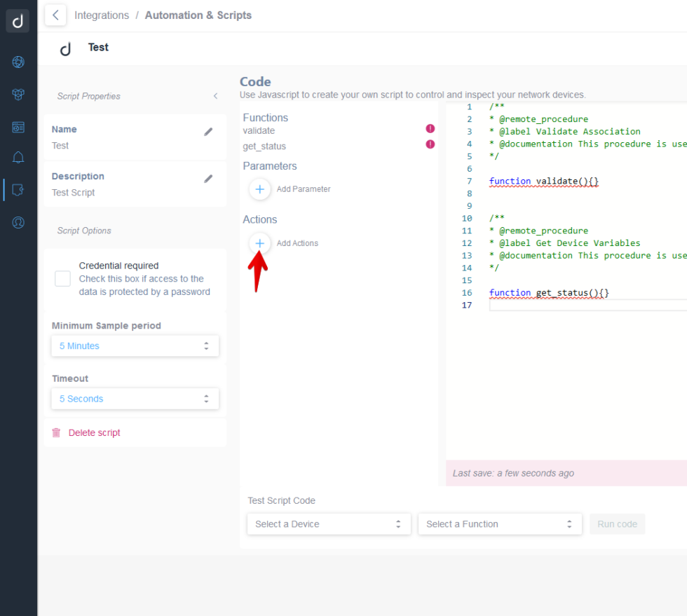
Task: Click the Run code button
Action: pos(616,523)
